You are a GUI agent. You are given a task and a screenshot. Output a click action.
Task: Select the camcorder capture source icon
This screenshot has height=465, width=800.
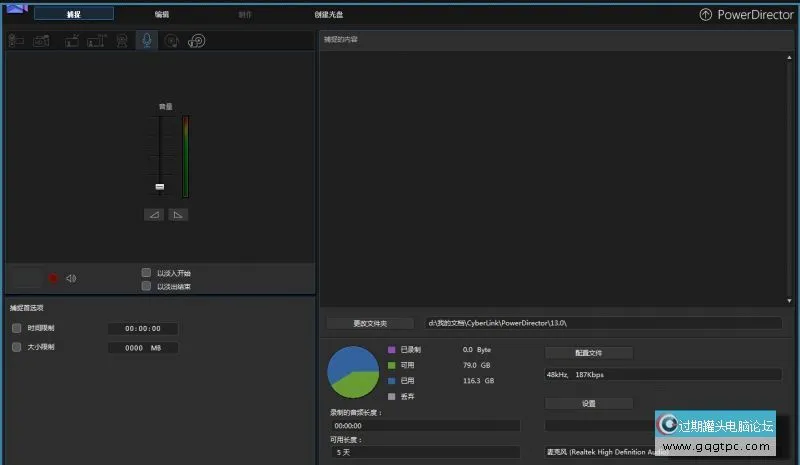tap(17, 41)
